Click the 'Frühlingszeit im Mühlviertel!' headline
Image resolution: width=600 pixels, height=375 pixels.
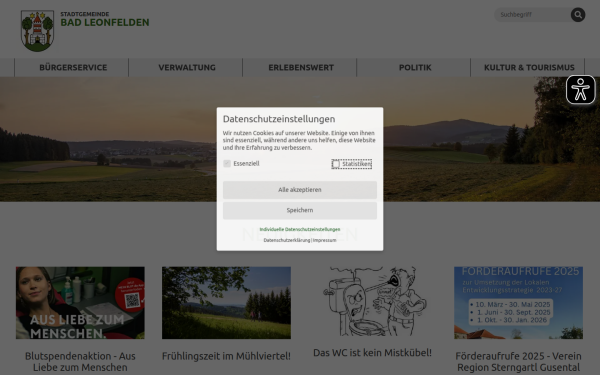(227, 356)
